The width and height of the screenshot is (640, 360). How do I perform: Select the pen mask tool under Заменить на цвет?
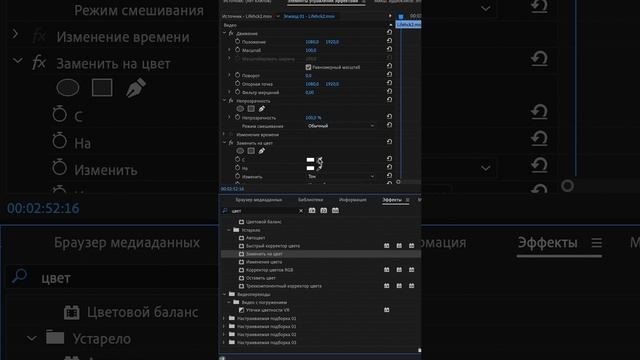coord(262,151)
